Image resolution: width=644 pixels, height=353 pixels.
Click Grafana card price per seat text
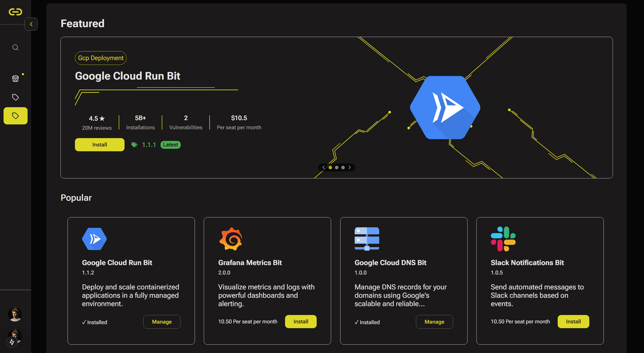tap(248, 322)
